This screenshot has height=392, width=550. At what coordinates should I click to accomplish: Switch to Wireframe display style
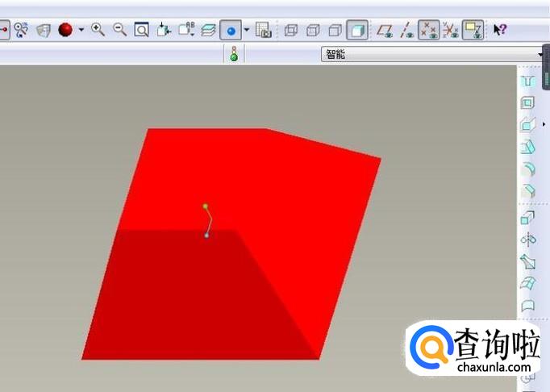(x=291, y=30)
